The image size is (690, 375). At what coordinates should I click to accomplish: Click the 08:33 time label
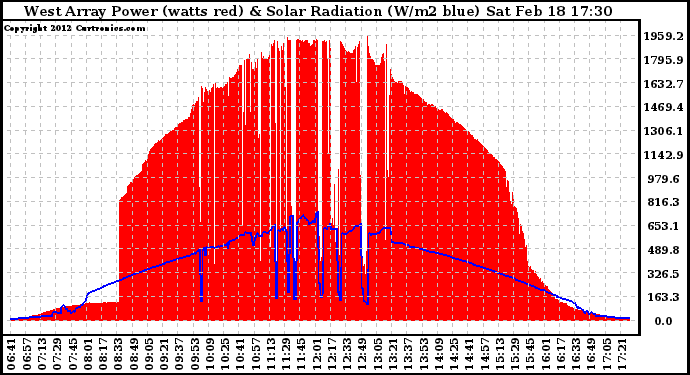coord(117,354)
